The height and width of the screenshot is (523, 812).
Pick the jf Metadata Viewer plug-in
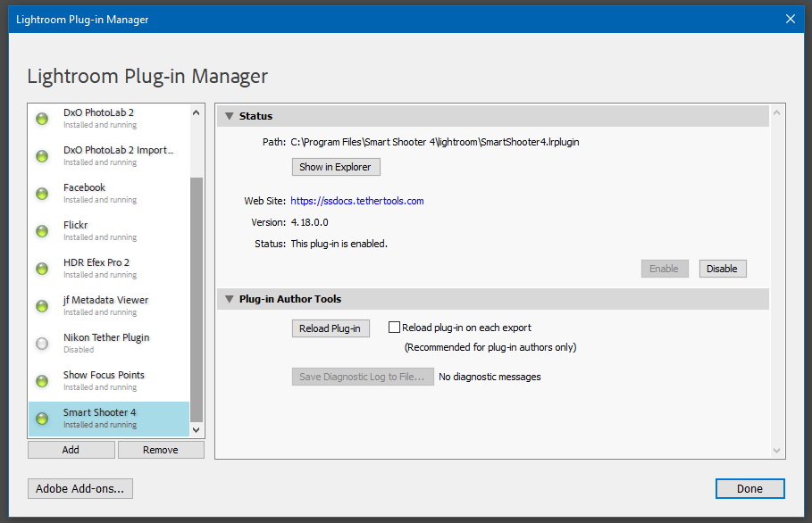(109, 306)
